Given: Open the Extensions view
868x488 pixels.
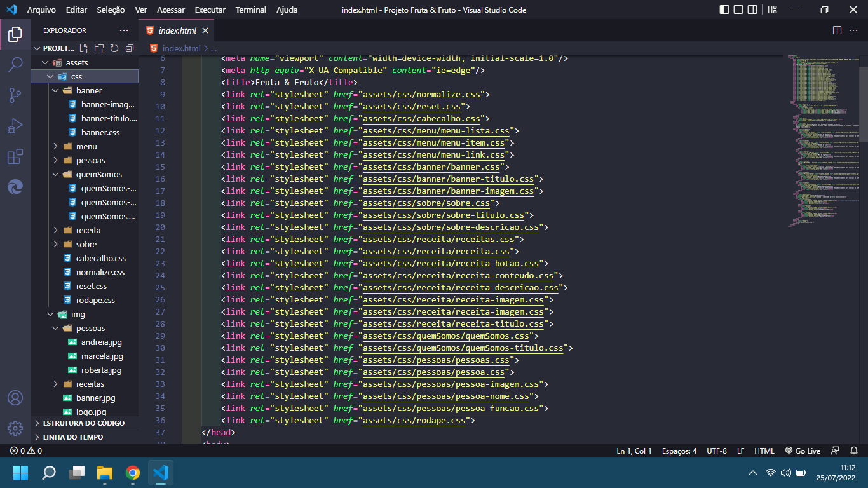Looking at the screenshot, I should coord(15,156).
